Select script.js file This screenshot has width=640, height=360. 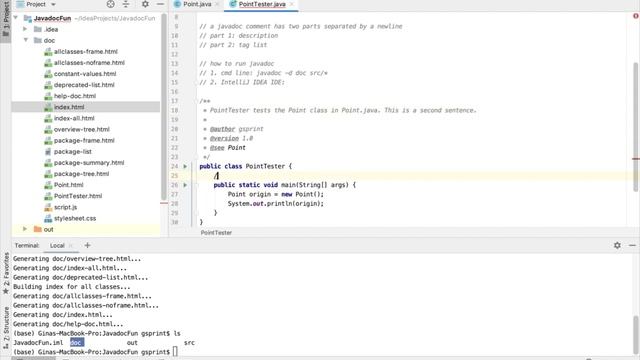click(x=65, y=207)
